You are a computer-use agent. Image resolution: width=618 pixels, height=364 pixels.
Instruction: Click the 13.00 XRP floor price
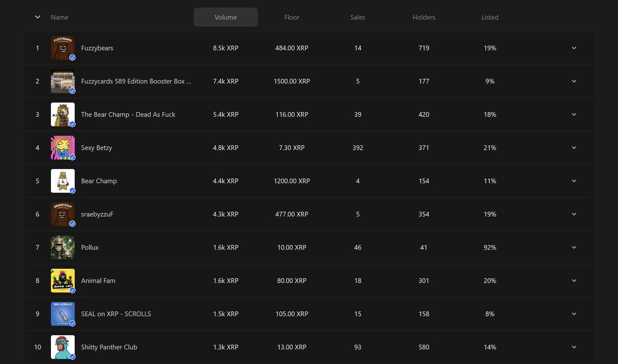291,347
